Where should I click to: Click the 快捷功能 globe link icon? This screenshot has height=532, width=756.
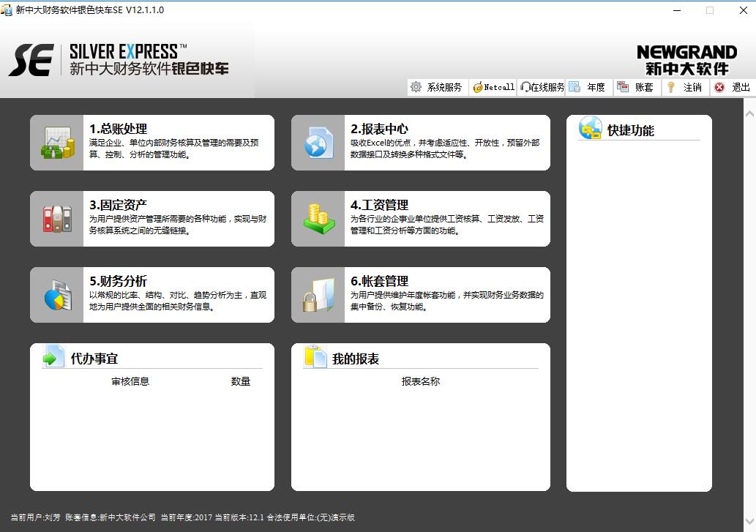(x=591, y=128)
